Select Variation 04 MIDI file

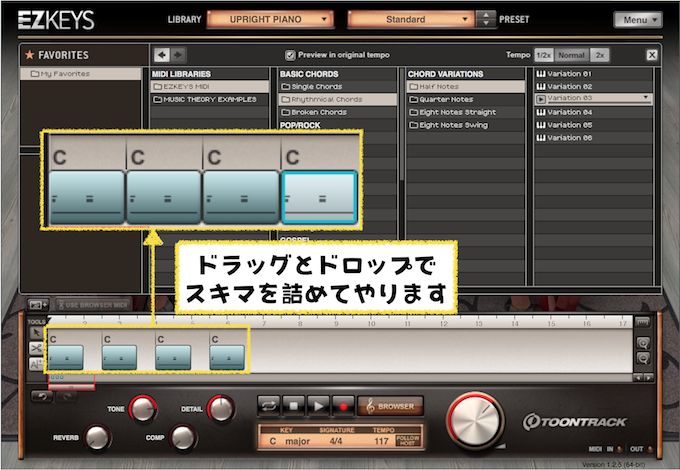(x=593, y=112)
